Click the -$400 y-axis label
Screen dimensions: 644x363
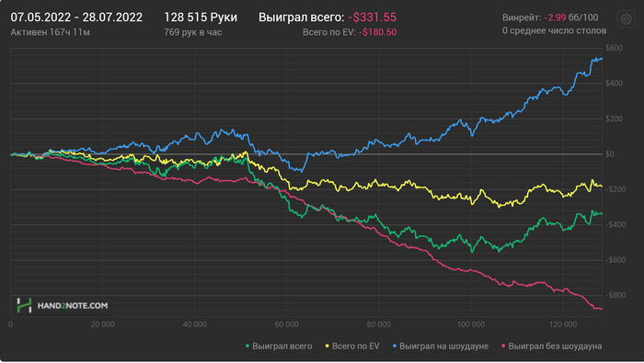tap(615, 225)
